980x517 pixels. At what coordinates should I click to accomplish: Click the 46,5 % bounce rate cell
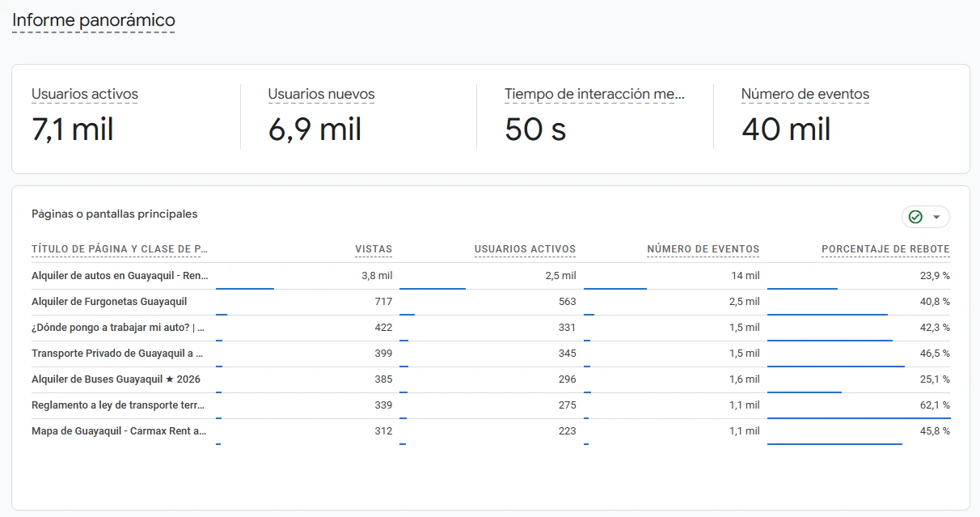[x=935, y=354]
